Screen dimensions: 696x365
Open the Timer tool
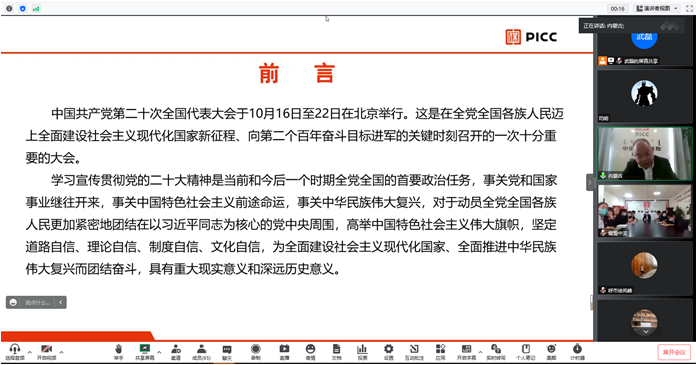coord(577,352)
